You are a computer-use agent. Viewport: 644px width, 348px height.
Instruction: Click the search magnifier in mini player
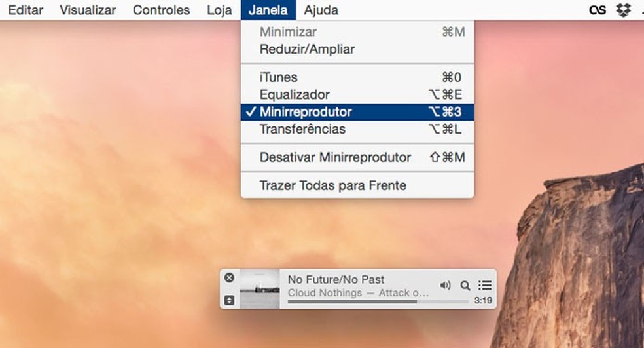tap(465, 286)
